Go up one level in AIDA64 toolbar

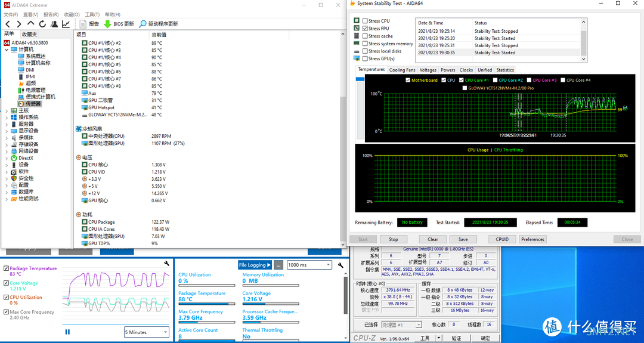click(30, 24)
